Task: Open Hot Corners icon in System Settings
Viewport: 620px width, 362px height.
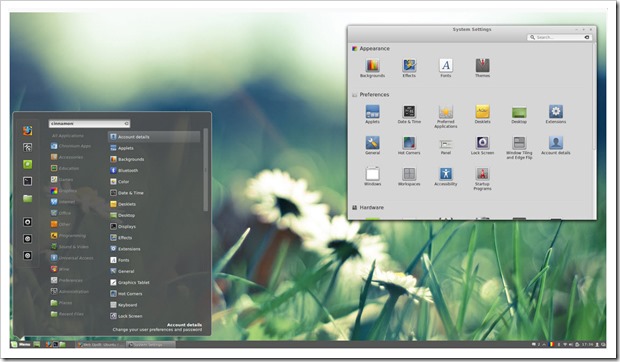Action: pos(409,145)
